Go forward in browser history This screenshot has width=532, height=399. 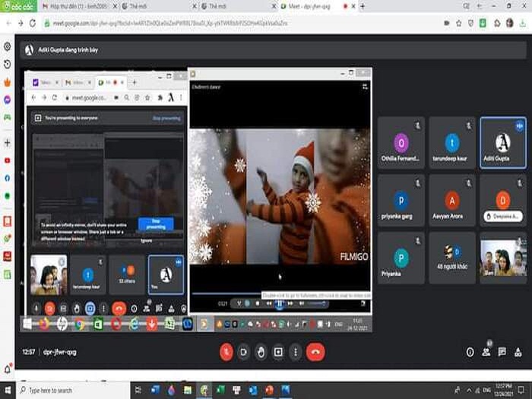point(21,23)
